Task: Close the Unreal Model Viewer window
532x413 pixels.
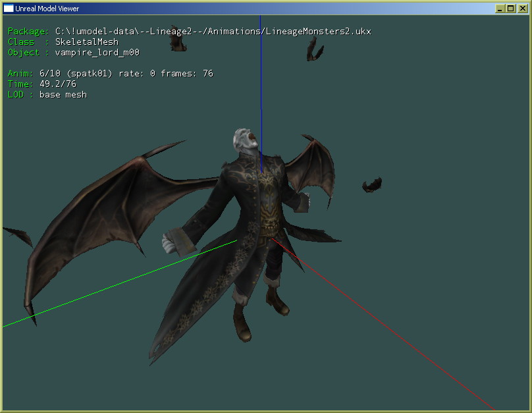Action: point(522,9)
